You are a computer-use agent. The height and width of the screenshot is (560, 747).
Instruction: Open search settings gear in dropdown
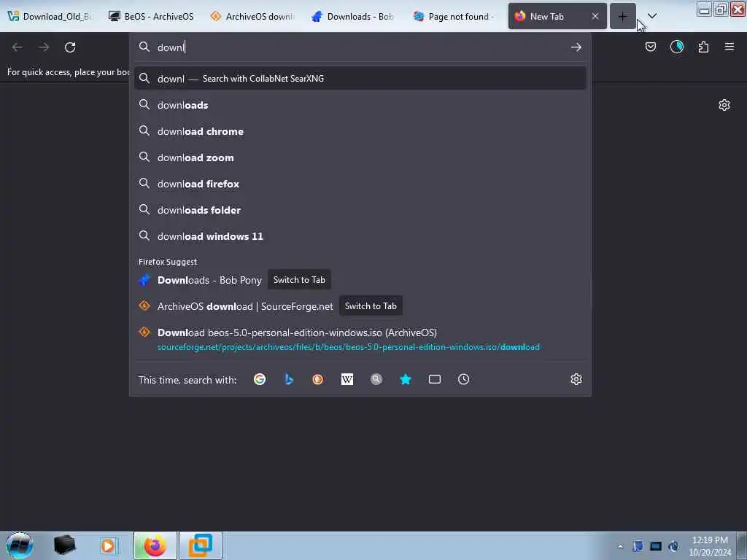[576, 379]
